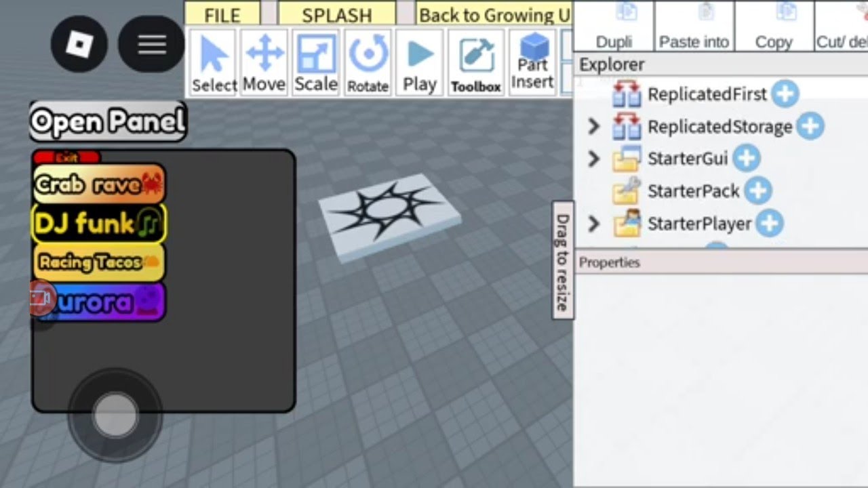Play the DJ funk song
868x488 pixels.
(x=99, y=224)
